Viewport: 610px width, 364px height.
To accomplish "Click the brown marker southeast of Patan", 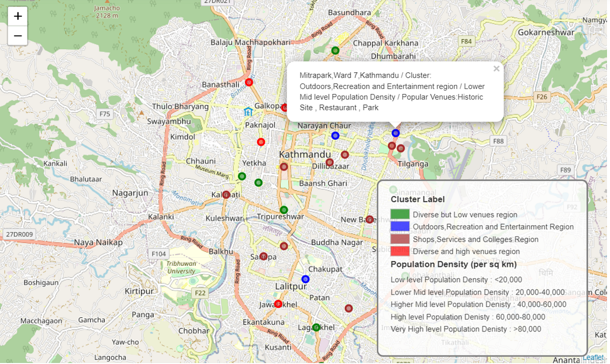I will tap(348, 308).
